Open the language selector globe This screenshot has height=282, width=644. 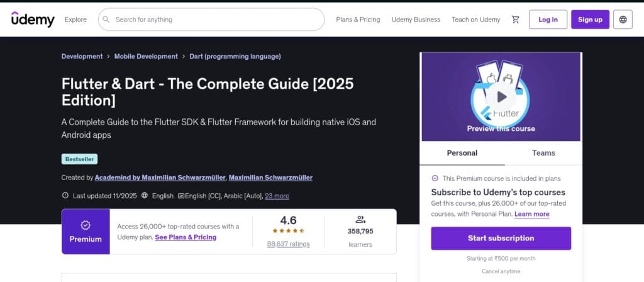click(x=623, y=20)
